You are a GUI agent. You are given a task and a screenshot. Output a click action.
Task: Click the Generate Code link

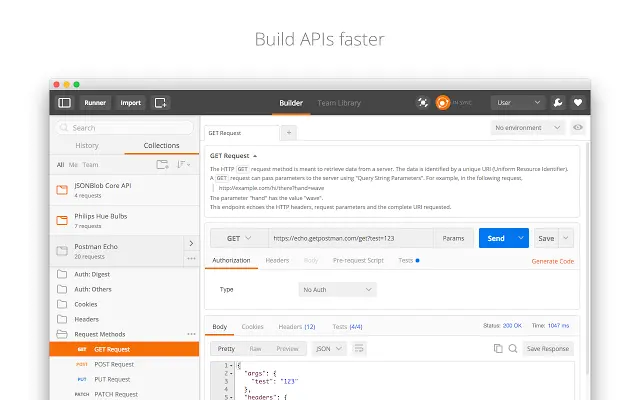553,261
